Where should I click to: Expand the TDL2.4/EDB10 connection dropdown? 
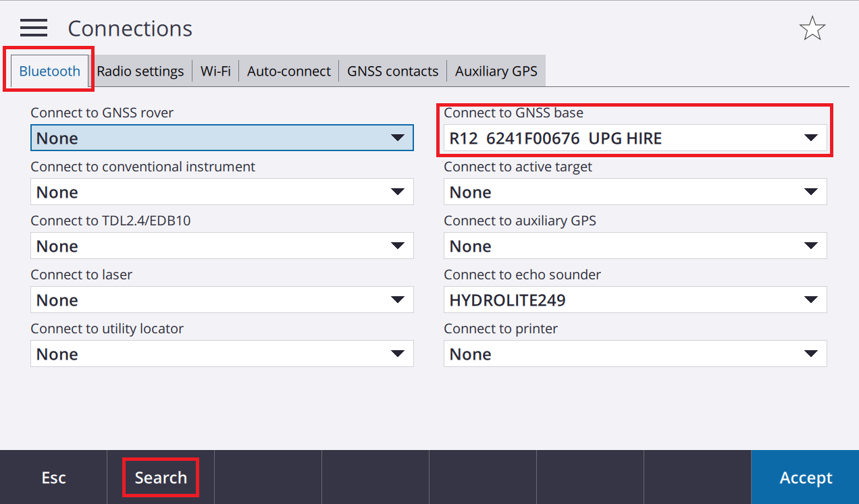pos(222,246)
